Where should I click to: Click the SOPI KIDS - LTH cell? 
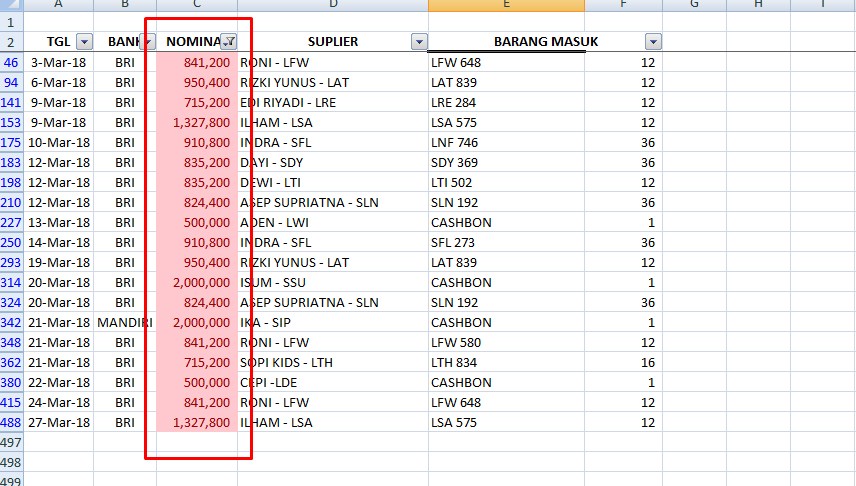pyautogui.click(x=332, y=362)
